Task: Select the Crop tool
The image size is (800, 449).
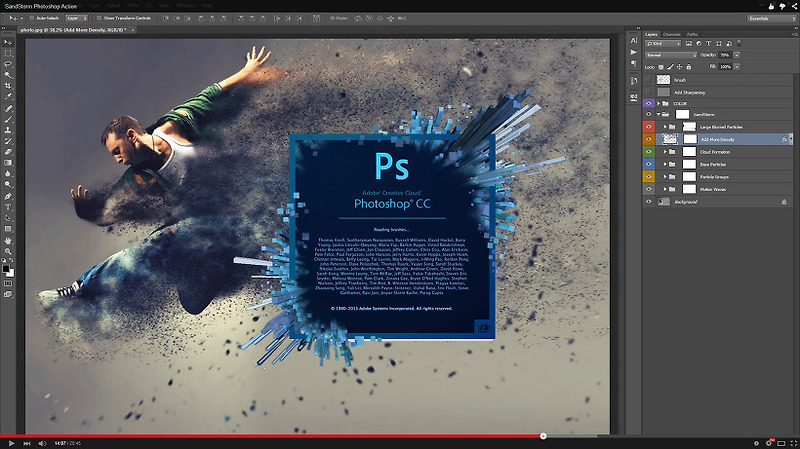Action: click(x=8, y=86)
